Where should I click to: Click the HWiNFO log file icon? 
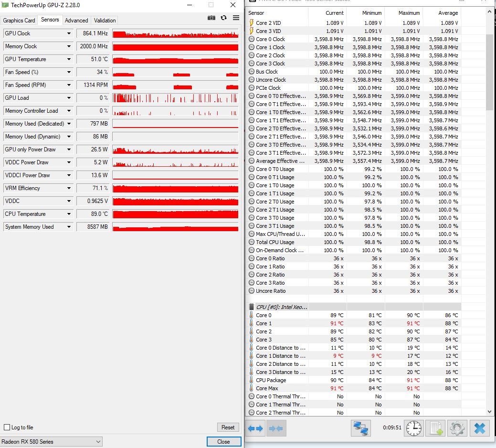[x=435, y=429]
